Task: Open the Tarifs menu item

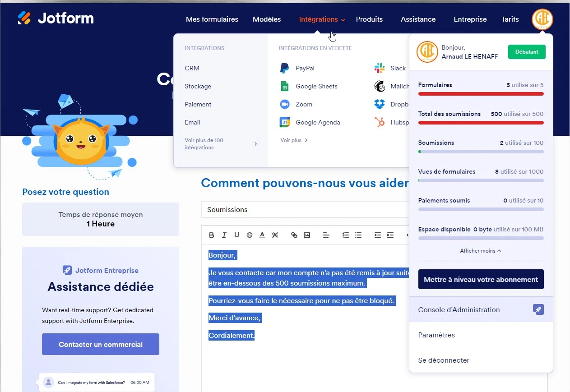Action: [x=510, y=19]
